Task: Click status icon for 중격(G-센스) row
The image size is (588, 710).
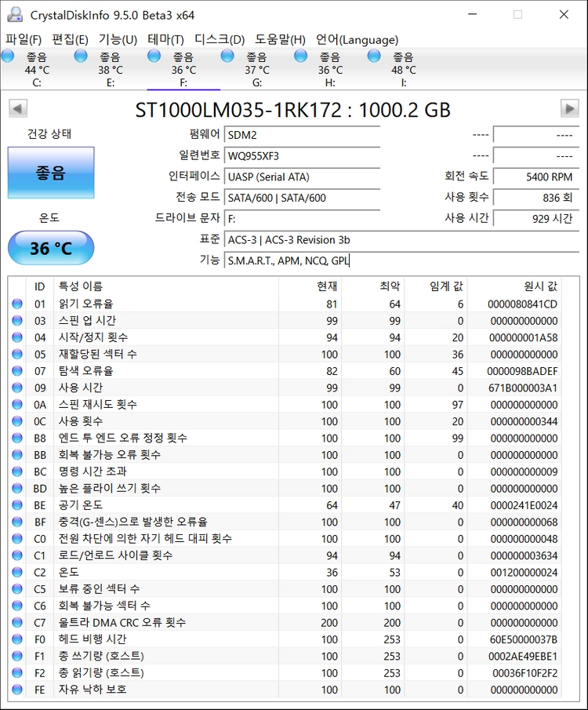Action: (17, 522)
